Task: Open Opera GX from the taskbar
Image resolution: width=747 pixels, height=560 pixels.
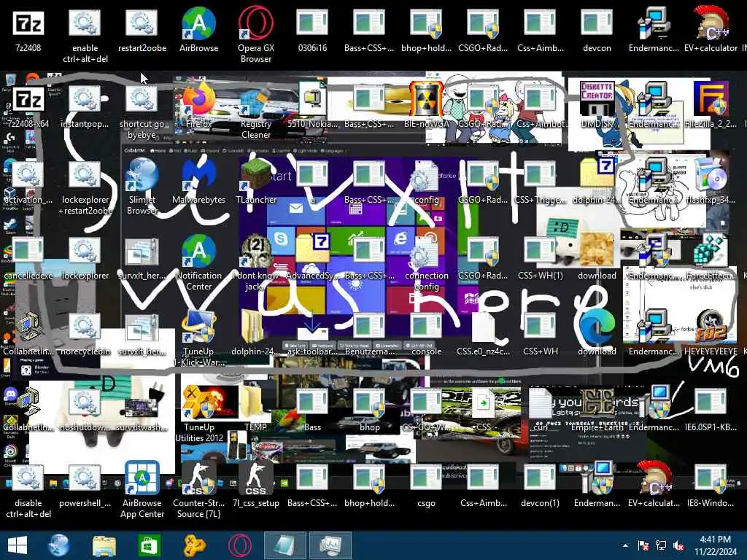Action: pyautogui.click(x=239, y=545)
